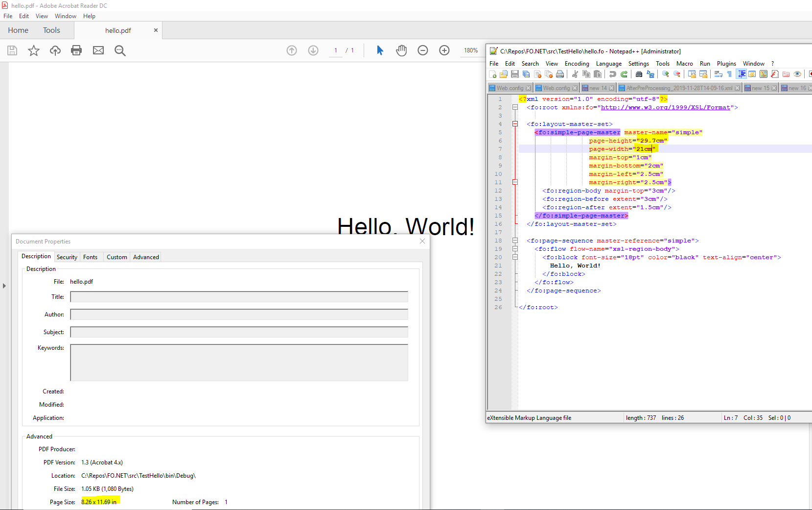Viewport: 812px width, 510px height.
Task: Click the print icon in Acrobat toolbar
Action: click(76, 50)
